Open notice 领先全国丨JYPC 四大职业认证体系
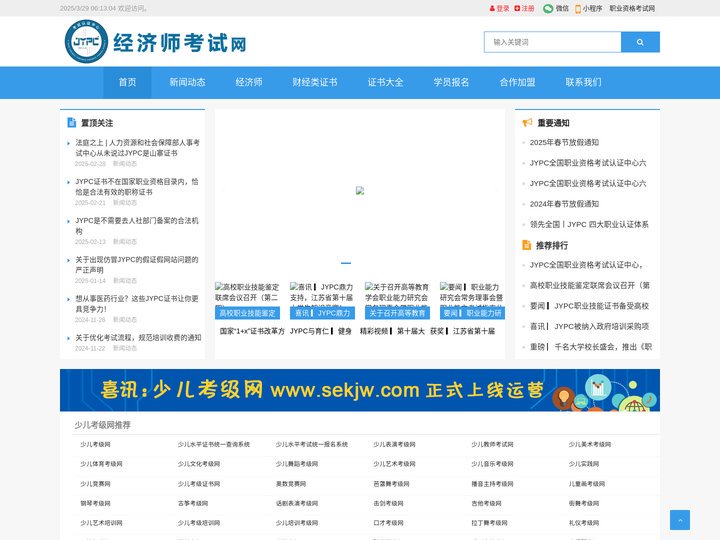The image size is (720, 540). (x=589, y=224)
